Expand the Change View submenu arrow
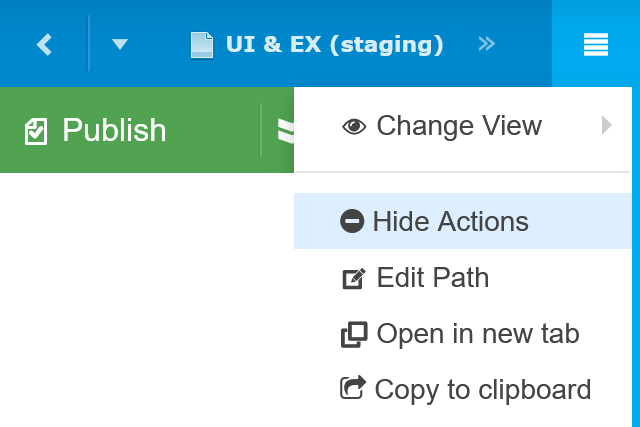This screenshot has height=427, width=640. point(606,125)
